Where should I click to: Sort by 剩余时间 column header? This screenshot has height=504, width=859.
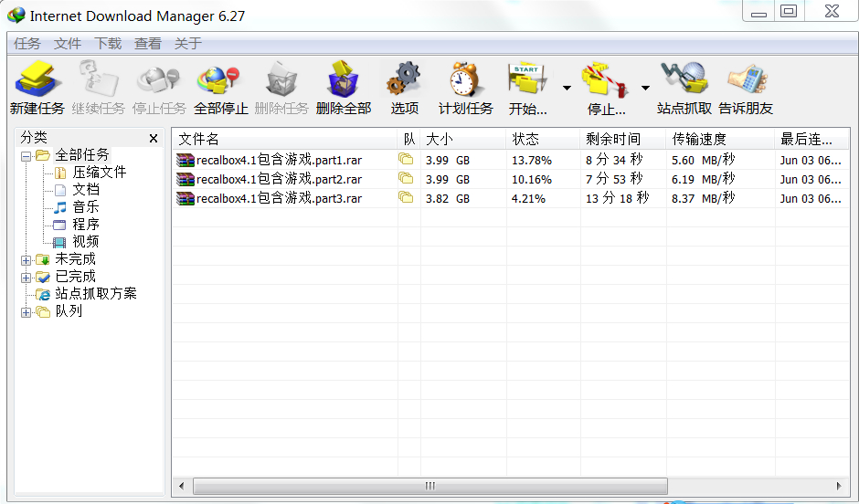(x=623, y=139)
